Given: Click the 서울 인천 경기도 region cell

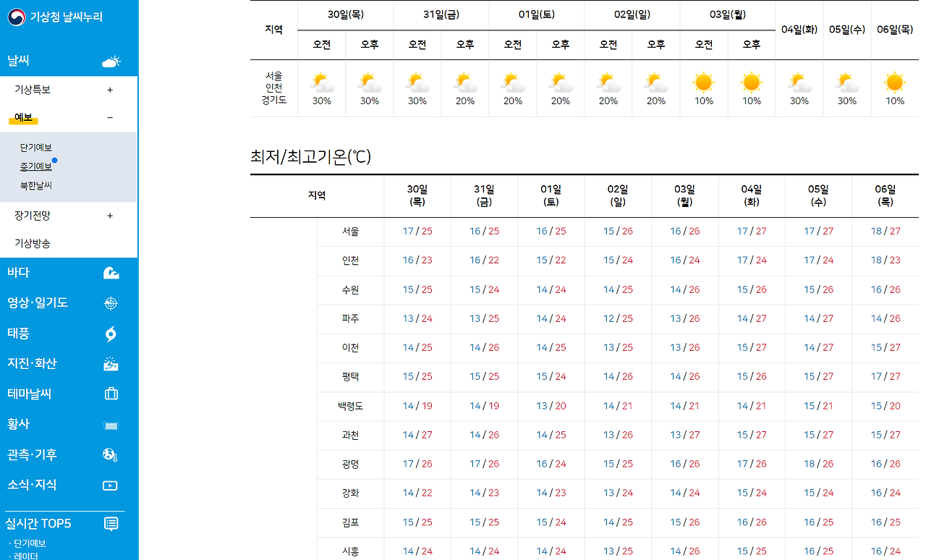Looking at the screenshot, I should (273, 88).
